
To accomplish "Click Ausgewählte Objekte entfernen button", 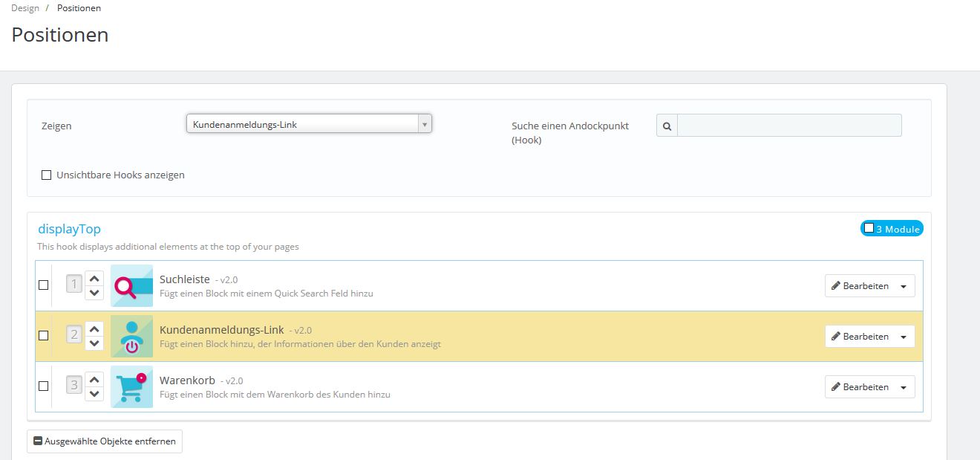I will click(105, 441).
